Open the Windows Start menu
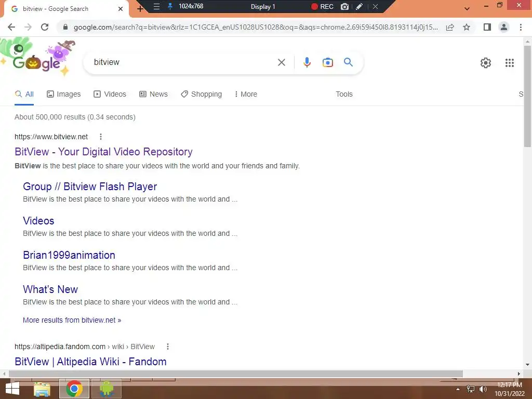This screenshot has width=532, height=399. [12, 389]
